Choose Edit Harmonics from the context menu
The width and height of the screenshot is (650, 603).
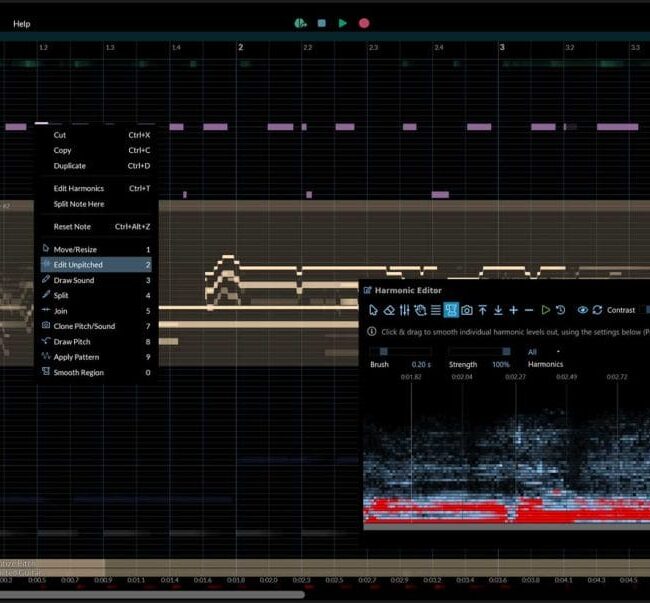pyautogui.click(x=78, y=188)
